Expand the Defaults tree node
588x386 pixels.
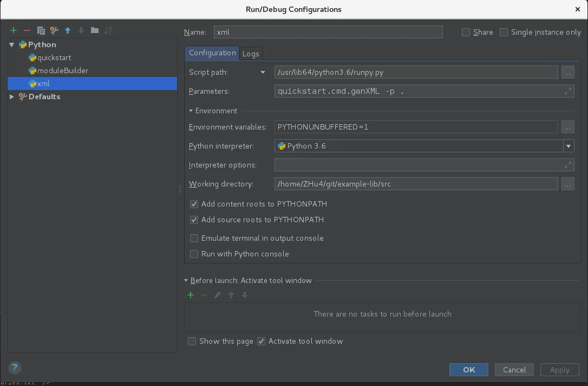pos(12,97)
